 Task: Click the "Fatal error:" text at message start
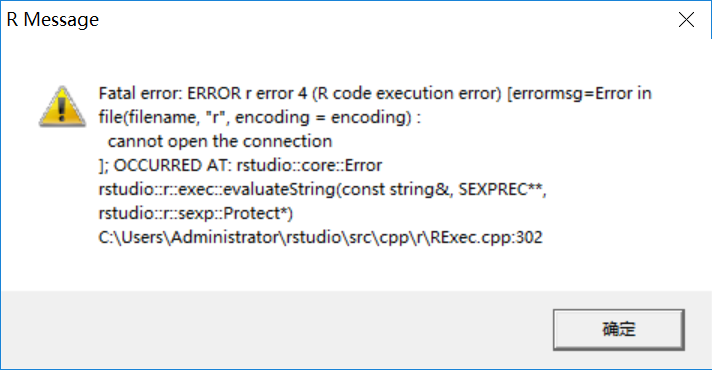pos(140,93)
